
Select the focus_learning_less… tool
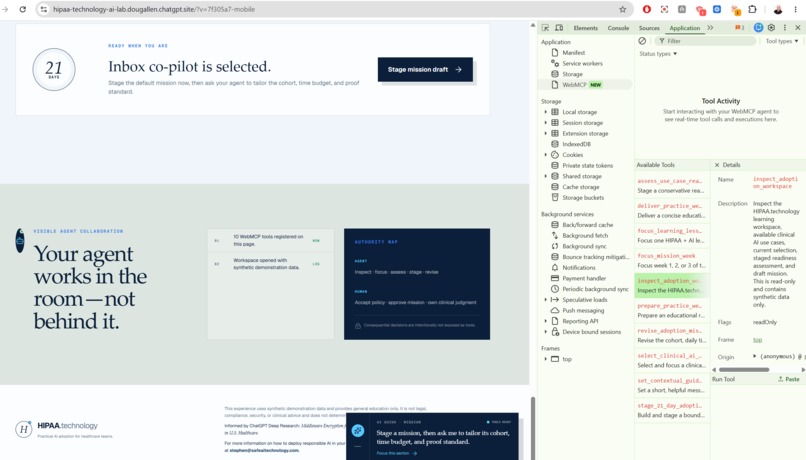(671, 235)
